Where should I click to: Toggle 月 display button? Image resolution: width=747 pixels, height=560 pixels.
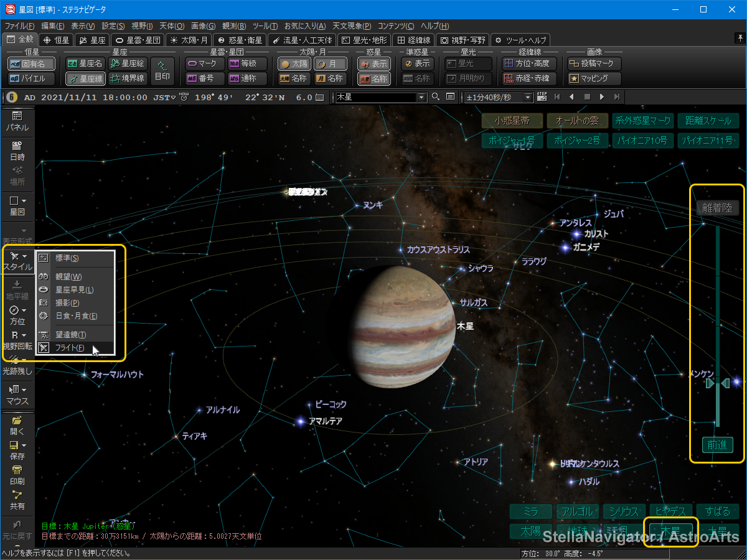pyautogui.click(x=330, y=63)
